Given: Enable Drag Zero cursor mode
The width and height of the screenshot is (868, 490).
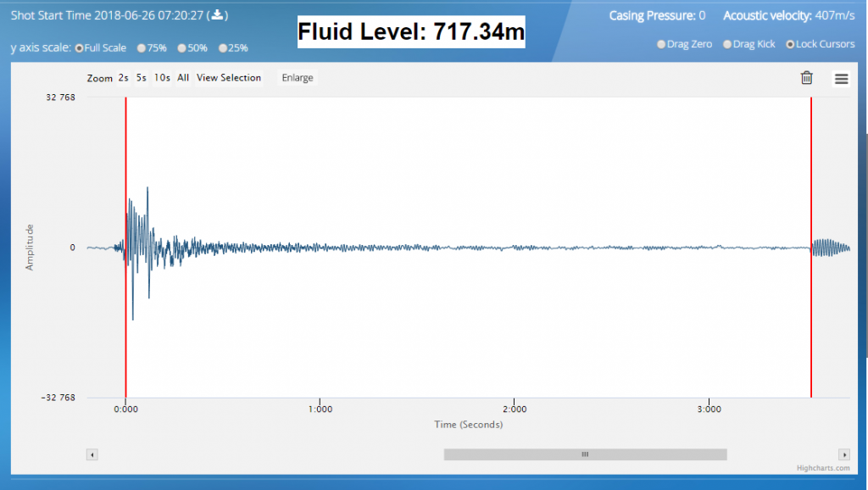Looking at the screenshot, I should [x=661, y=44].
